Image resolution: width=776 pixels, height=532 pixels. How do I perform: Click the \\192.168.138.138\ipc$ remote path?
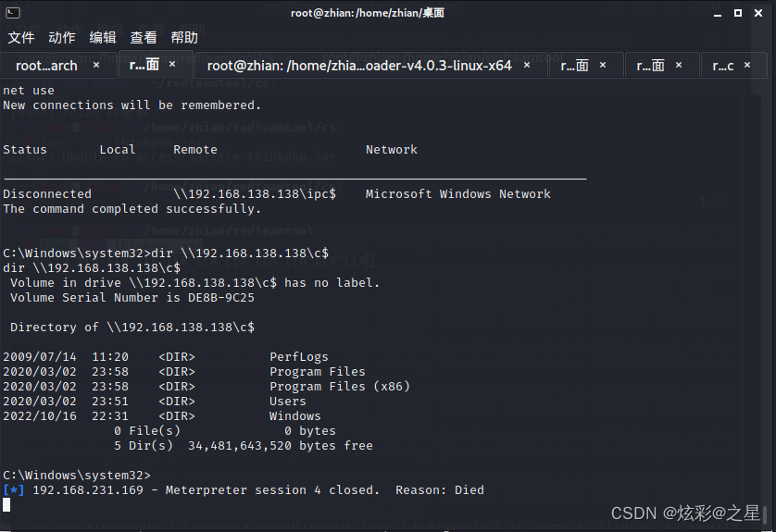click(x=255, y=193)
